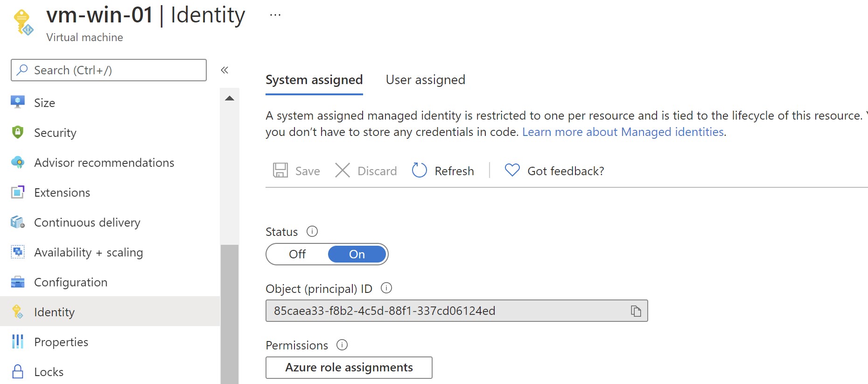Image resolution: width=868 pixels, height=384 pixels.
Task: Click the Save floppy disk icon
Action: 280,170
